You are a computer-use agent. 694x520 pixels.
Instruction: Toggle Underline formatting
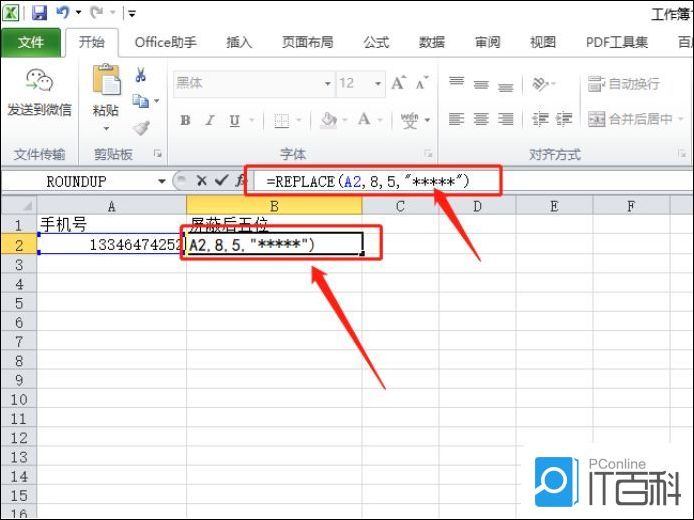click(x=234, y=120)
